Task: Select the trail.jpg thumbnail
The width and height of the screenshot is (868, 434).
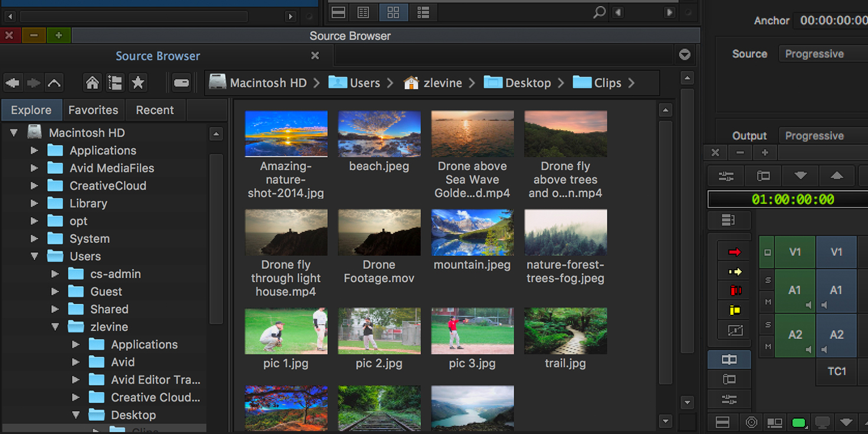Action: pyautogui.click(x=565, y=331)
